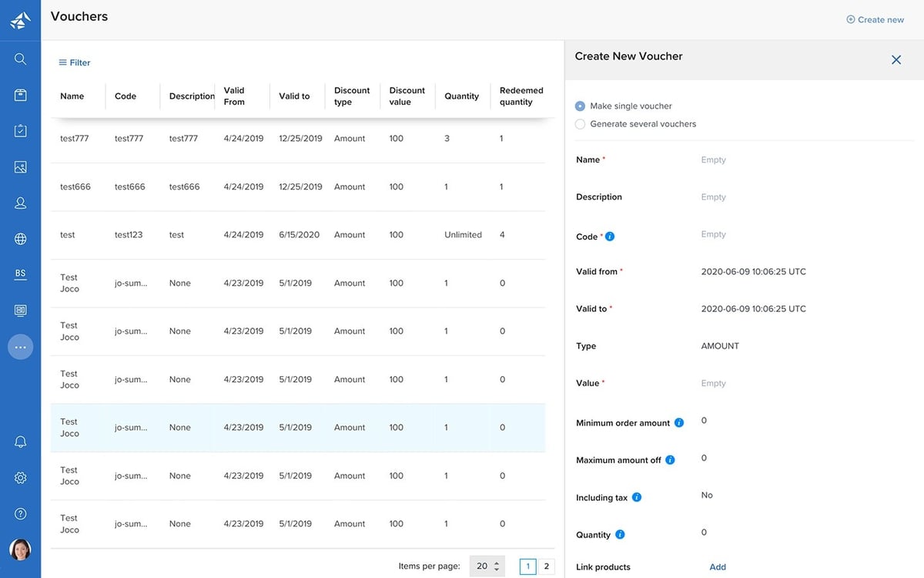Open the Items per page dropdown

coord(487,566)
